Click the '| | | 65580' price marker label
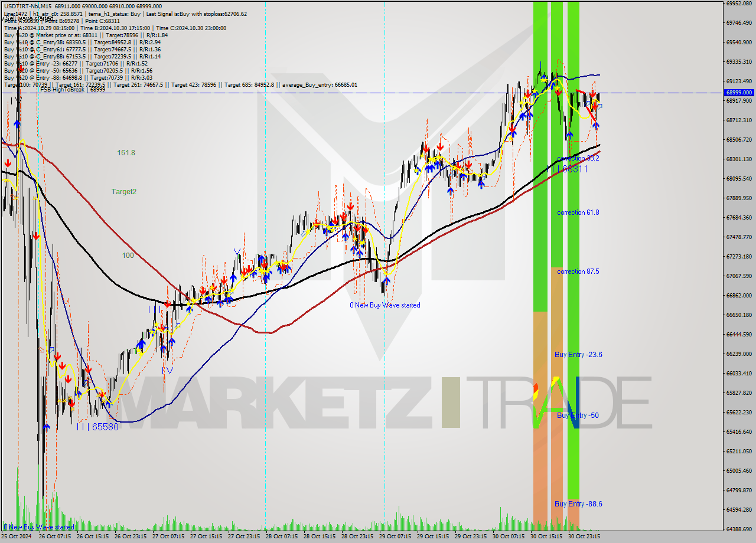The height and width of the screenshot is (543, 756). (97, 427)
